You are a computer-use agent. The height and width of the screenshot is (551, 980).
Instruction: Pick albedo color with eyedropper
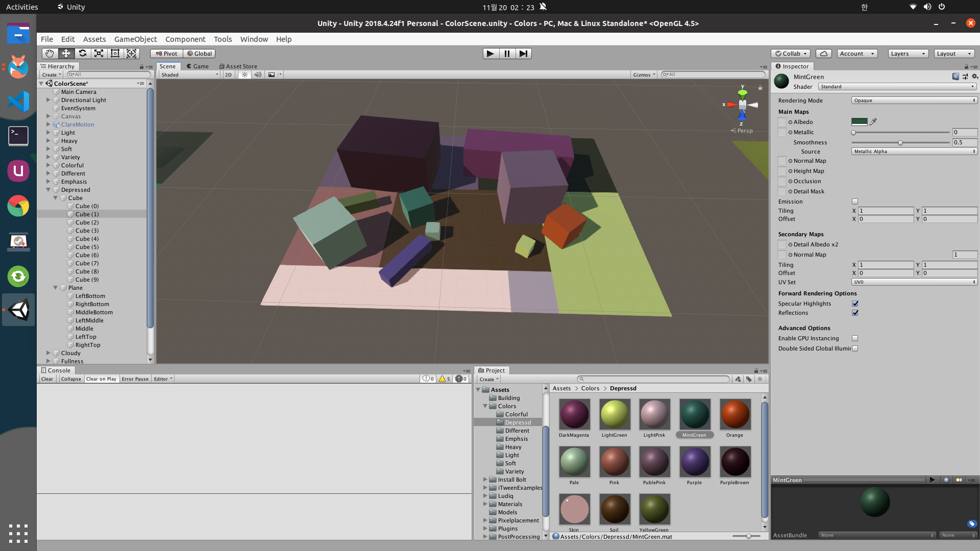click(x=873, y=122)
